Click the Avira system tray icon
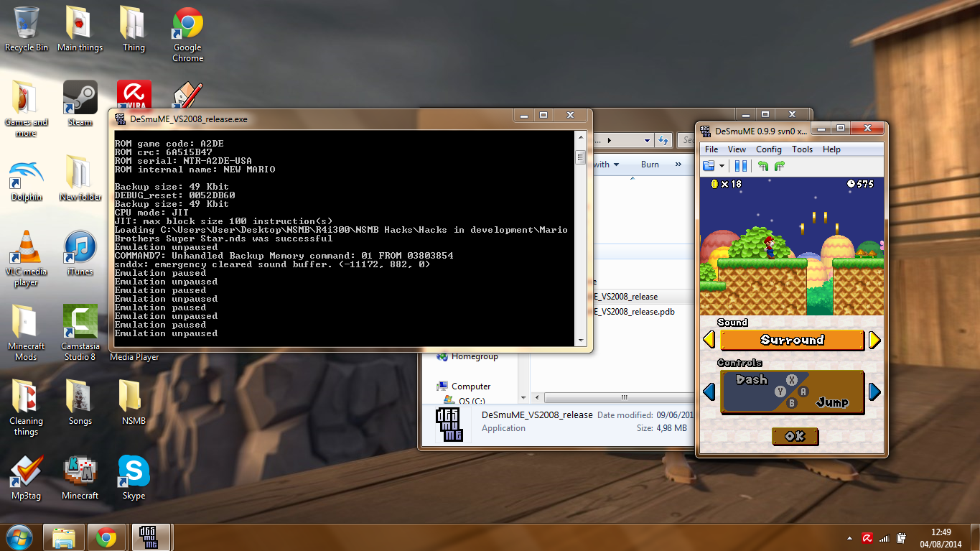 point(867,537)
